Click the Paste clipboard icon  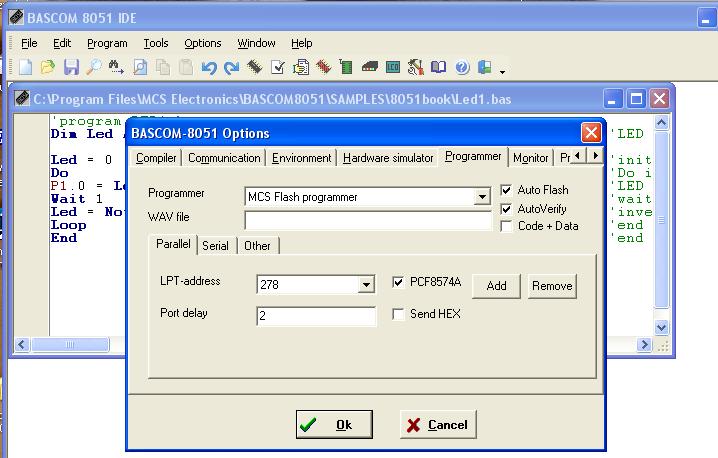[186, 67]
